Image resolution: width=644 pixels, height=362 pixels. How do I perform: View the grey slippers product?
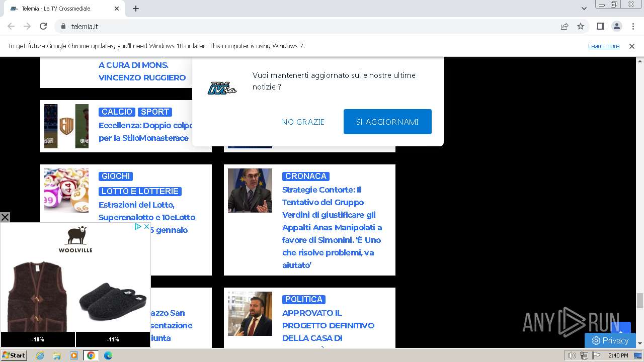tap(113, 302)
